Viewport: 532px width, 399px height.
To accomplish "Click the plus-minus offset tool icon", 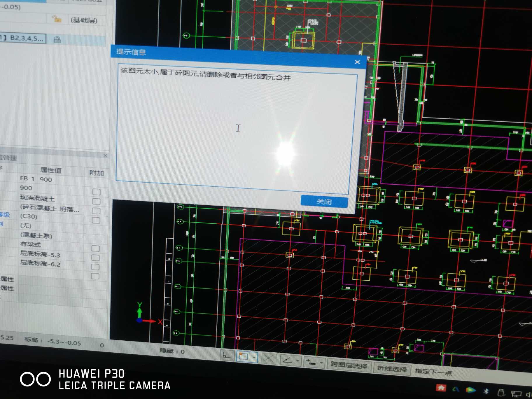I will pyautogui.click(x=310, y=362).
